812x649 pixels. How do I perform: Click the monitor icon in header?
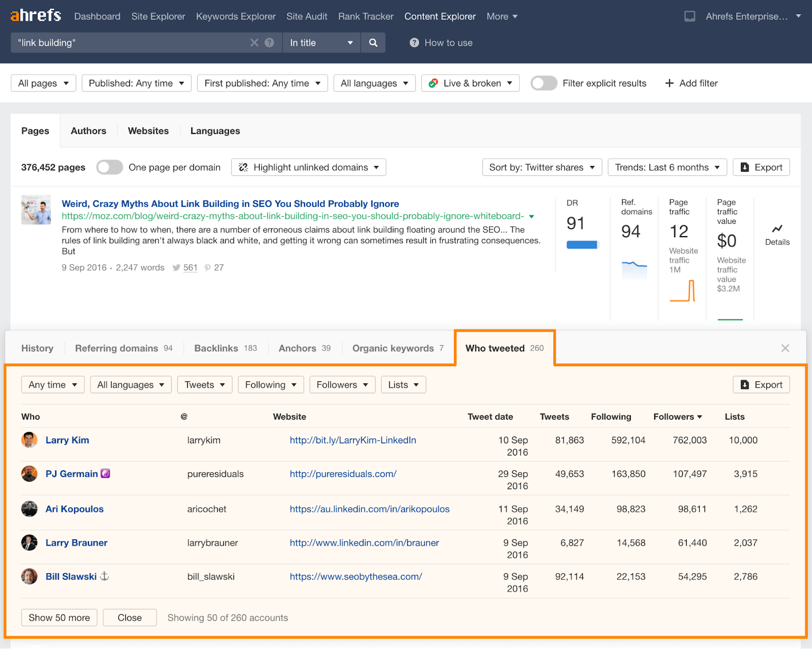pyautogui.click(x=690, y=16)
